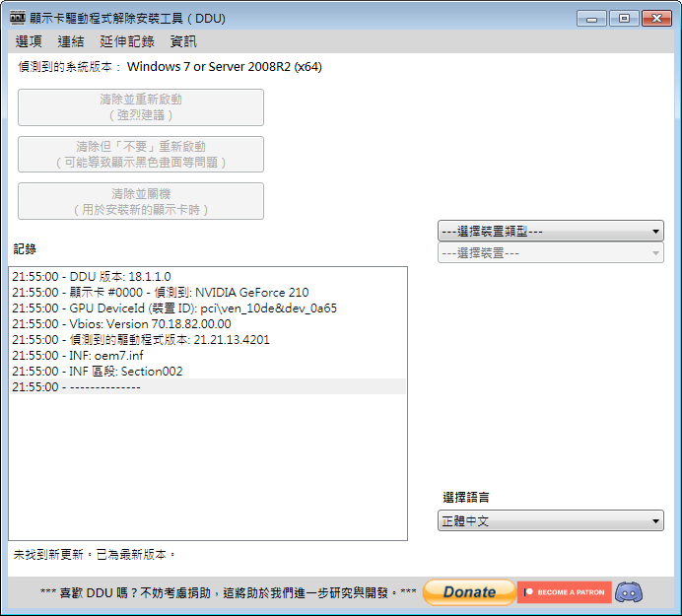Open the 延伸記錄 menu

coord(127,41)
